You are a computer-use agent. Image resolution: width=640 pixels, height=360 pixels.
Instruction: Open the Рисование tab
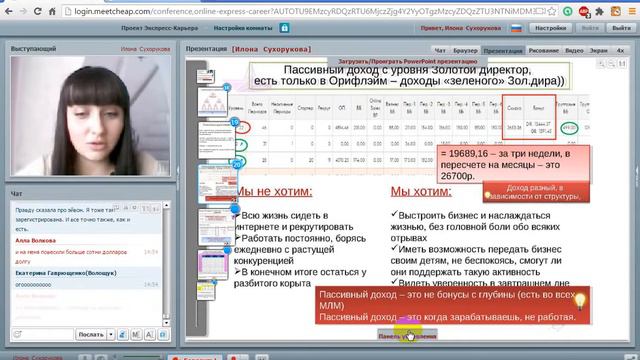pyautogui.click(x=543, y=50)
